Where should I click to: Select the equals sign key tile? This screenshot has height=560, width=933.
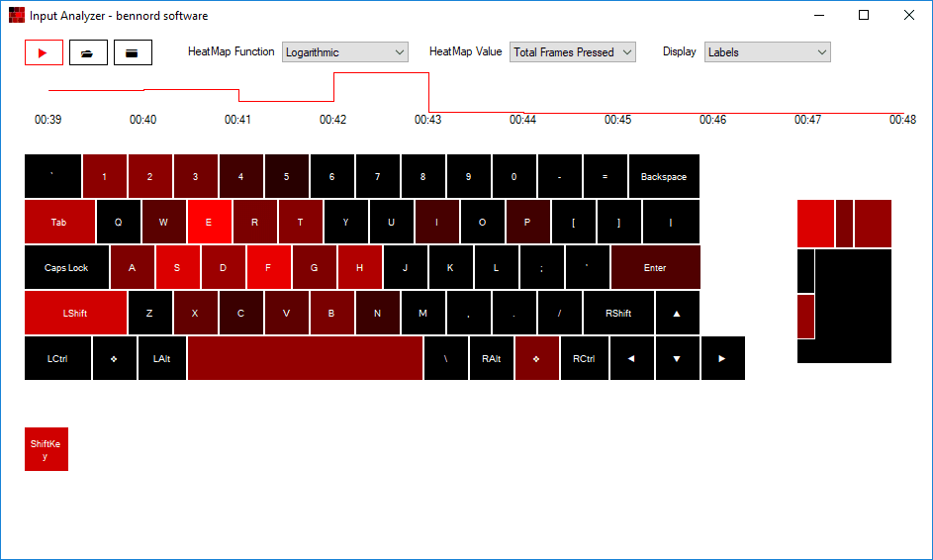pos(606,176)
